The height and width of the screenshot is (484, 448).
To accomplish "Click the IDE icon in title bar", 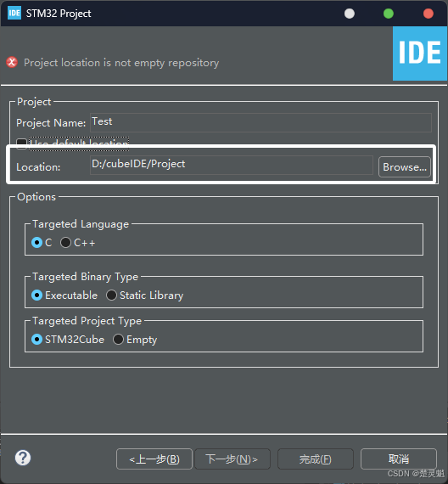I will (x=14, y=14).
